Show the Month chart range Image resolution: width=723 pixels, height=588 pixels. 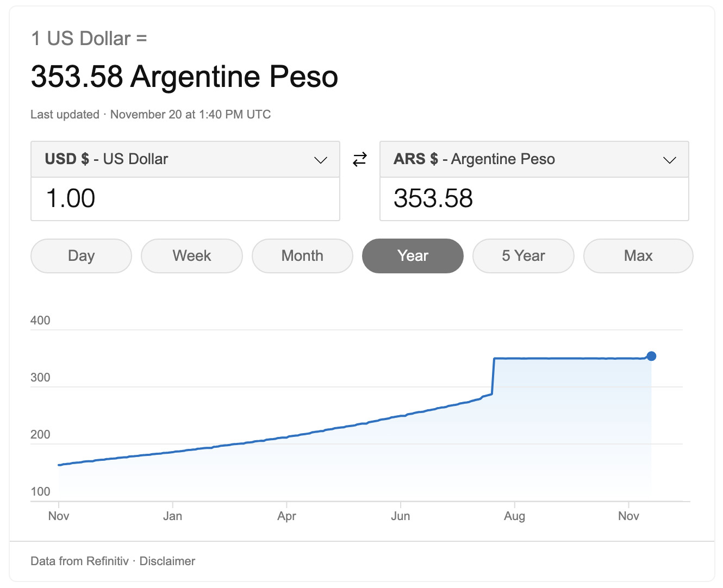(x=302, y=256)
